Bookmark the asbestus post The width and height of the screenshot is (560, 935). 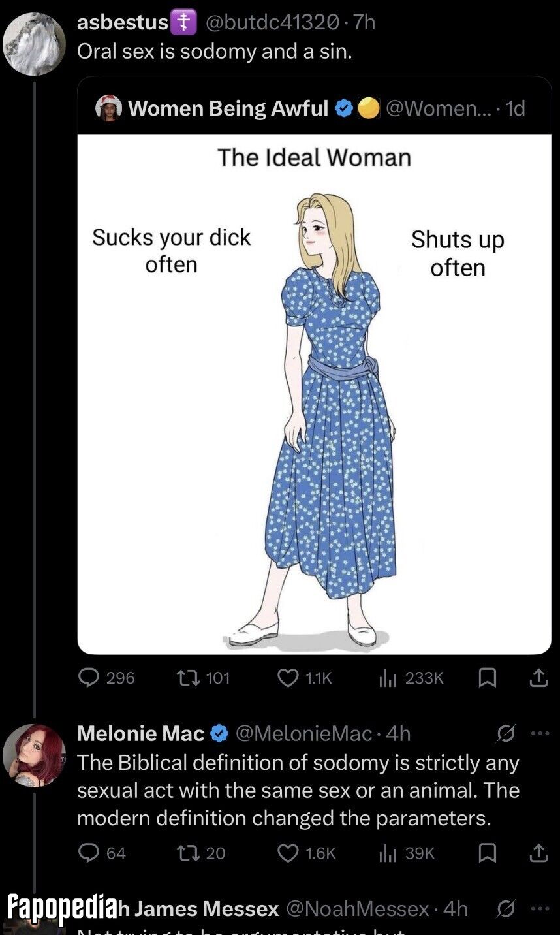[x=487, y=678]
